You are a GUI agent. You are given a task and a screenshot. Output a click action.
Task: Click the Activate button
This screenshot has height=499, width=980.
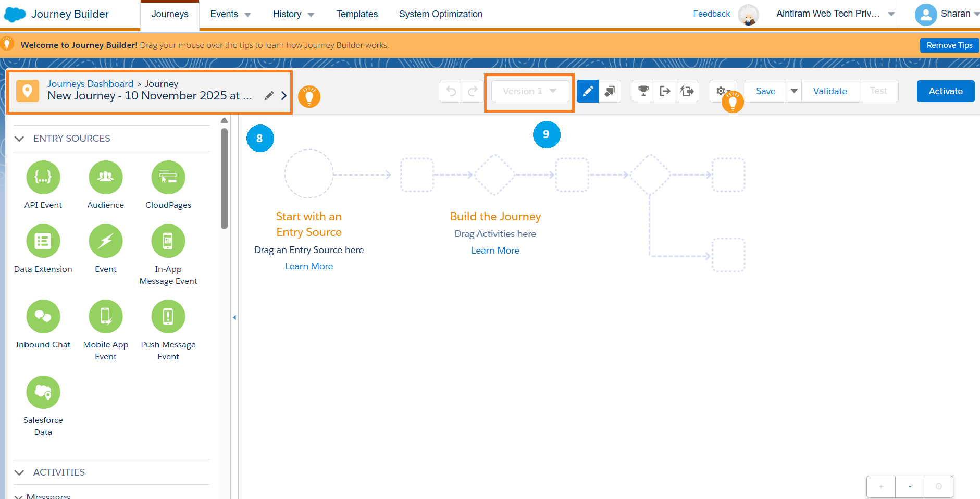(945, 91)
